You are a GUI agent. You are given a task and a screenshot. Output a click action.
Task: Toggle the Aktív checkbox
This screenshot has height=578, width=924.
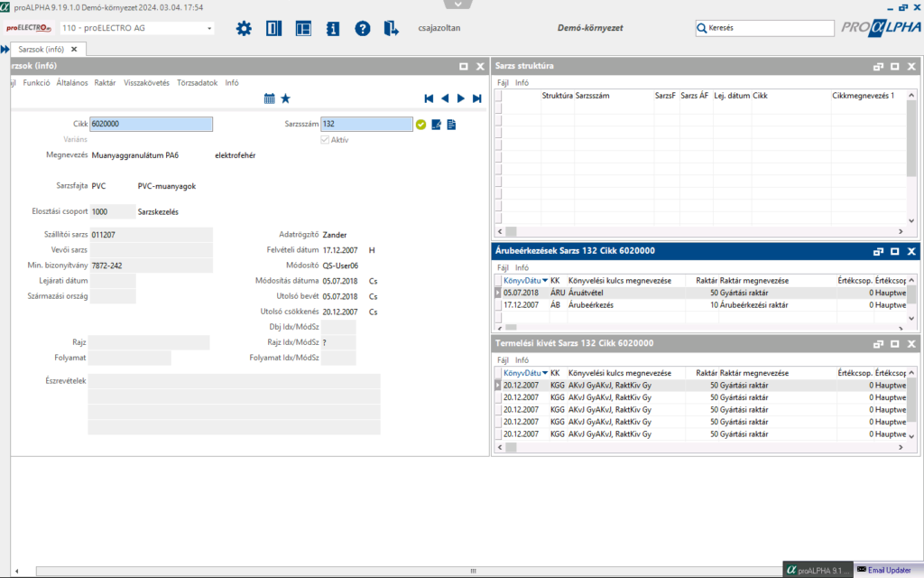326,140
